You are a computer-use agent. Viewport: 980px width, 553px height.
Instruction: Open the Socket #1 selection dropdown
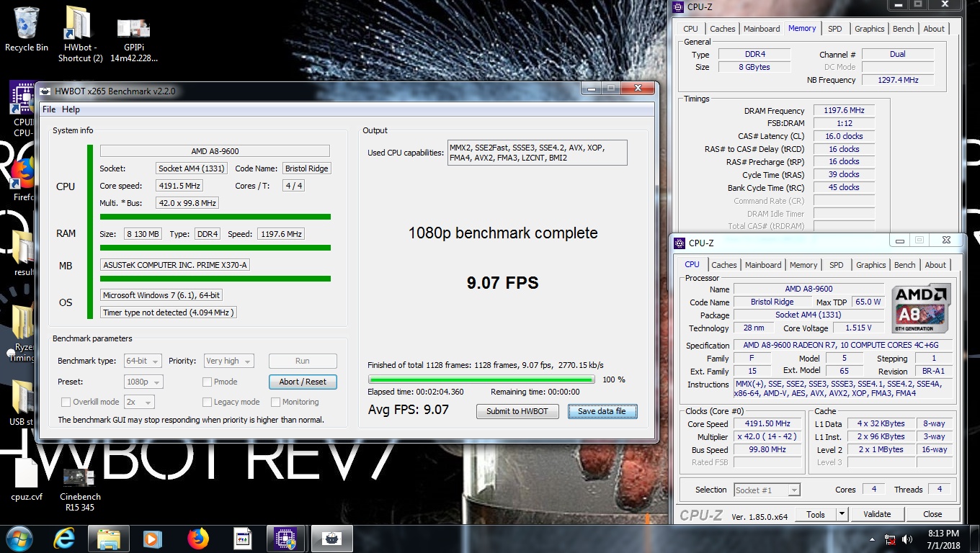767,490
